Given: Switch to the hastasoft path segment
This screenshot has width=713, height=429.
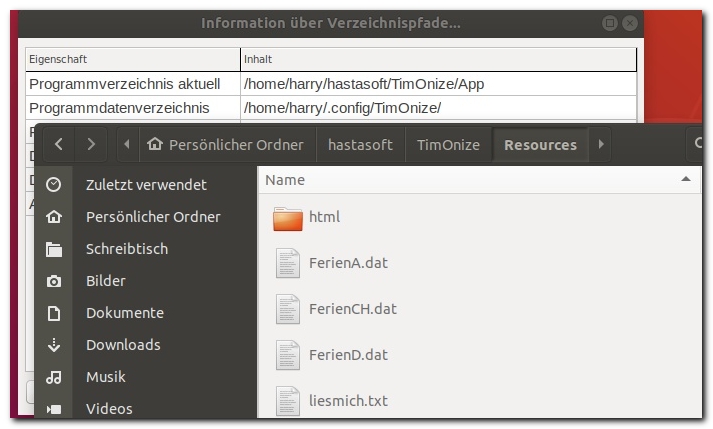Looking at the screenshot, I should point(361,145).
